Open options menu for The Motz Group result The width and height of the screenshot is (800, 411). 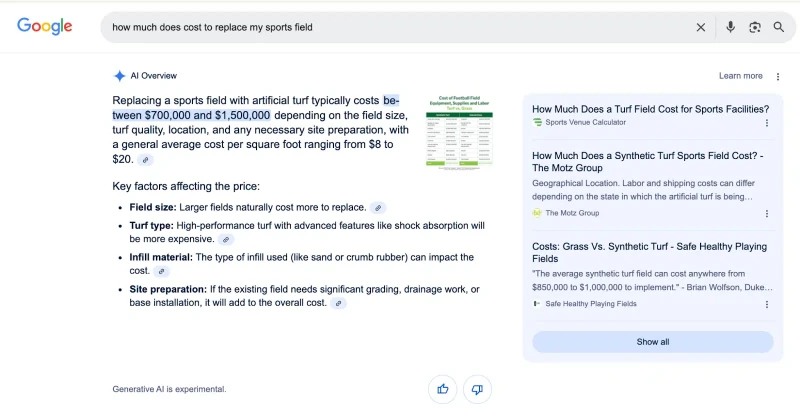767,214
